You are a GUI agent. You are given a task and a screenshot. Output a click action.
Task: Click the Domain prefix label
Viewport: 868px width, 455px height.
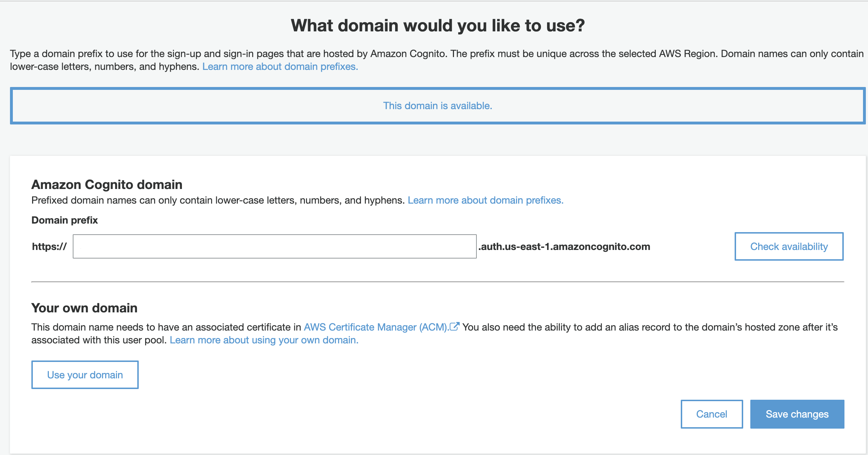pos(65,220)
